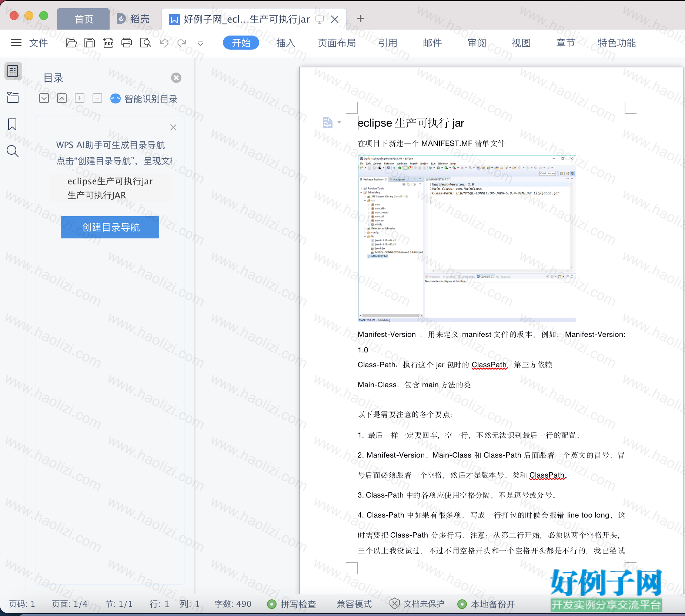Expand the paragraph layout dropdown arrow

(339, 122)
